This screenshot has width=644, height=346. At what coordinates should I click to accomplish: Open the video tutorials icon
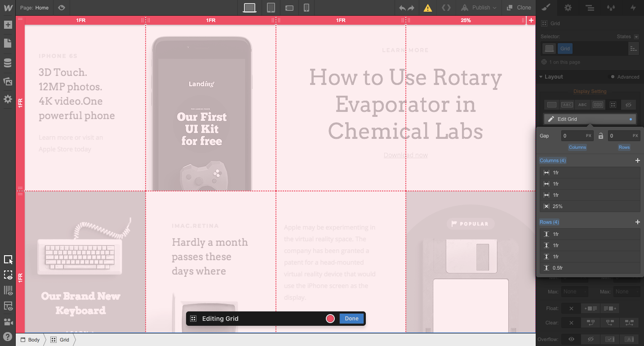[x=8, y=322]
